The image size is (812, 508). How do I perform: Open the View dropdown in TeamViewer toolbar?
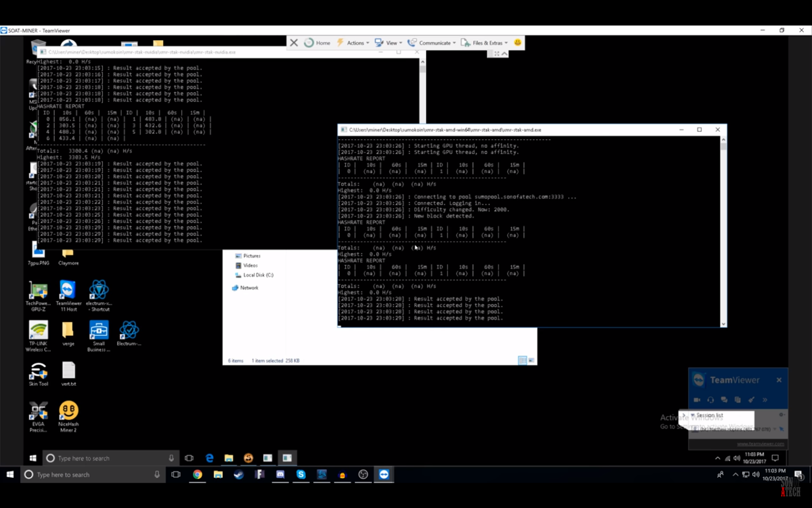388,43
